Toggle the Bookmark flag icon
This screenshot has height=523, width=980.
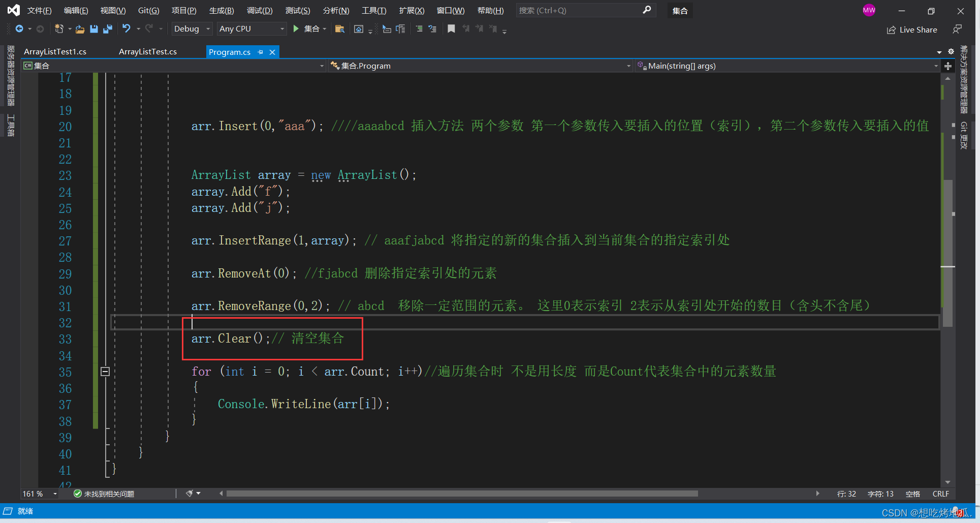tap(451, 29)
